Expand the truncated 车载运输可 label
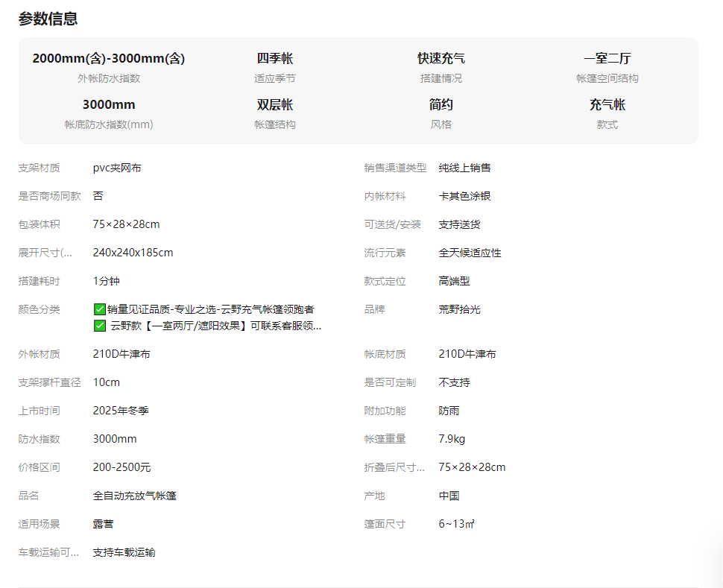 click(x=48, y=552)
